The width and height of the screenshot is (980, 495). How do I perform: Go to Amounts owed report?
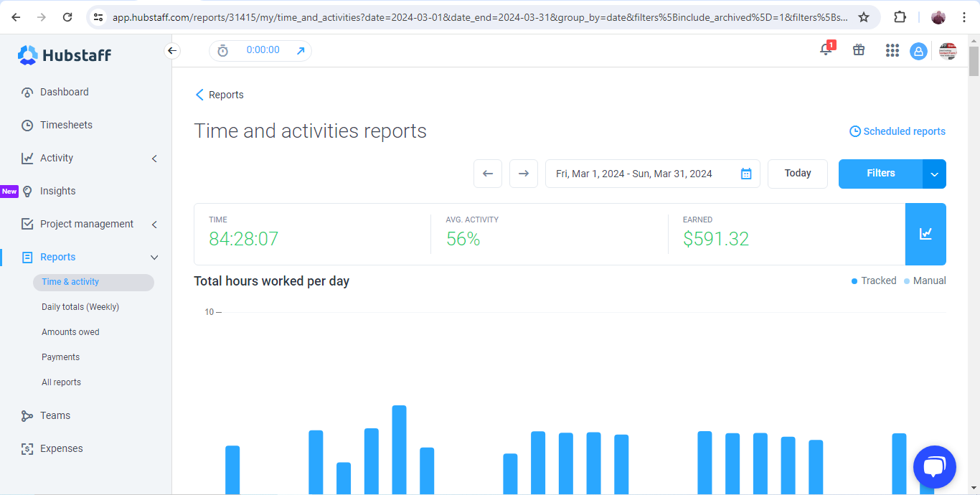click(70, 332)
